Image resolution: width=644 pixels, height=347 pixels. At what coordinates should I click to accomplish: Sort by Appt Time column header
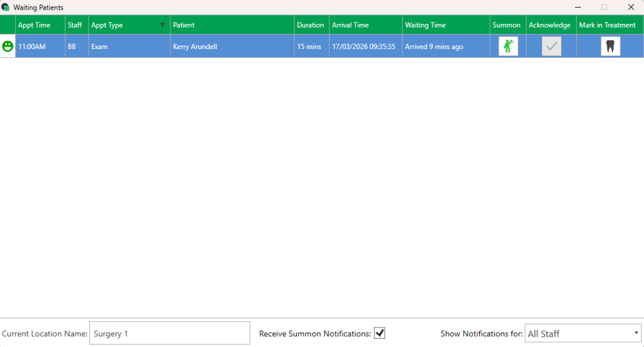[35, 25]
